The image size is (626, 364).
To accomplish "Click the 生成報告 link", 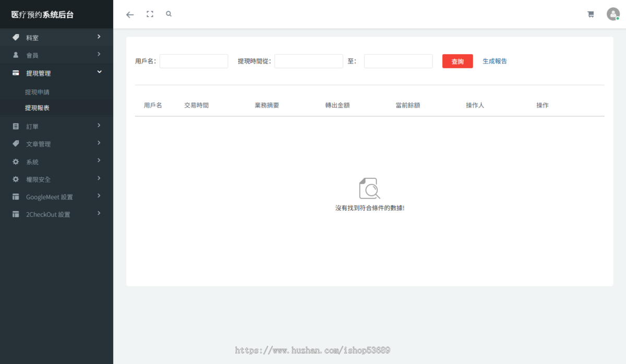I will pos(495,61).
